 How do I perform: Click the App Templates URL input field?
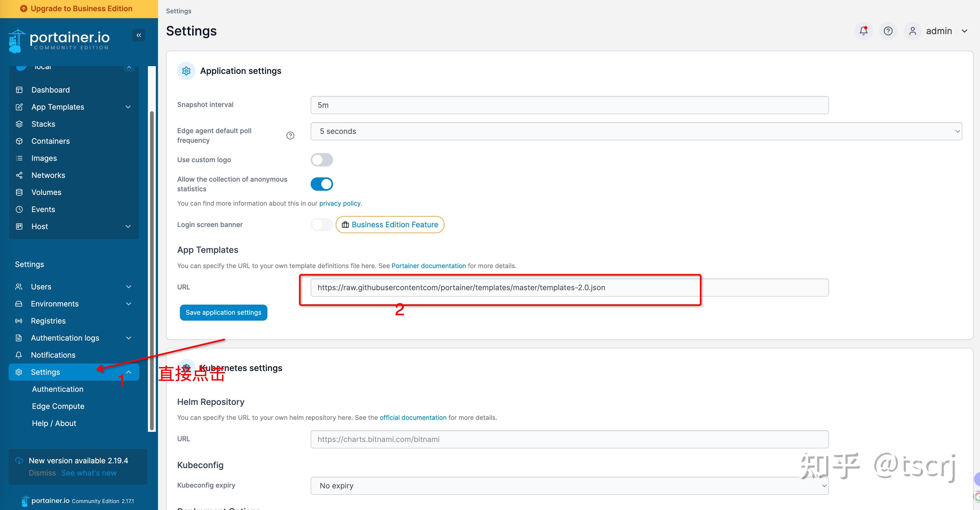coord(570,288)
